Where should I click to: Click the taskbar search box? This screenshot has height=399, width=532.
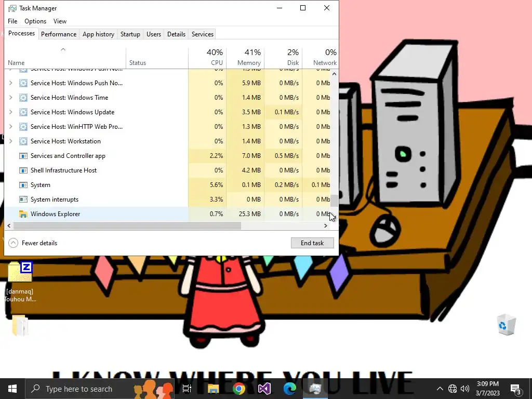coord(99,389)
